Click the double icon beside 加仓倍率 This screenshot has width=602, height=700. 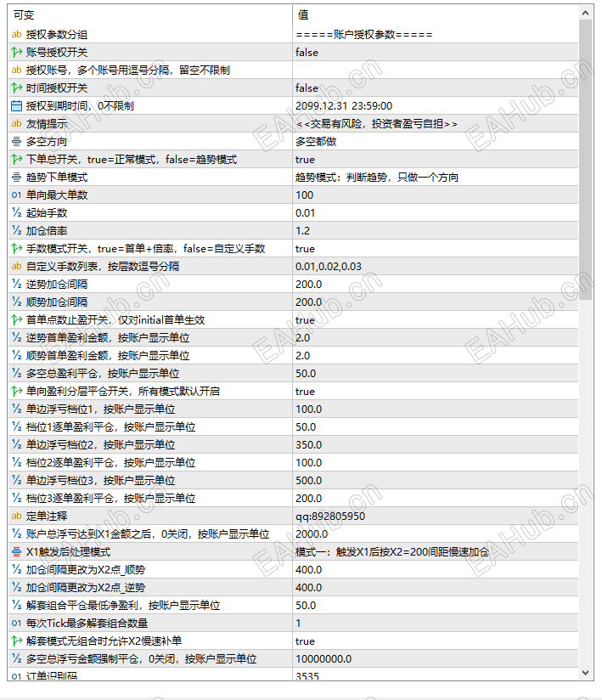(x=16, y=231)
